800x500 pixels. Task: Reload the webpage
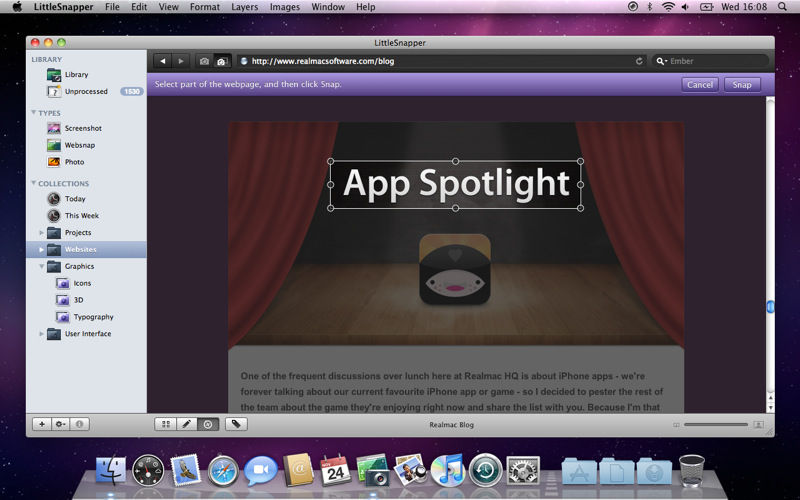pyautogui.click(x=639, y=61)
